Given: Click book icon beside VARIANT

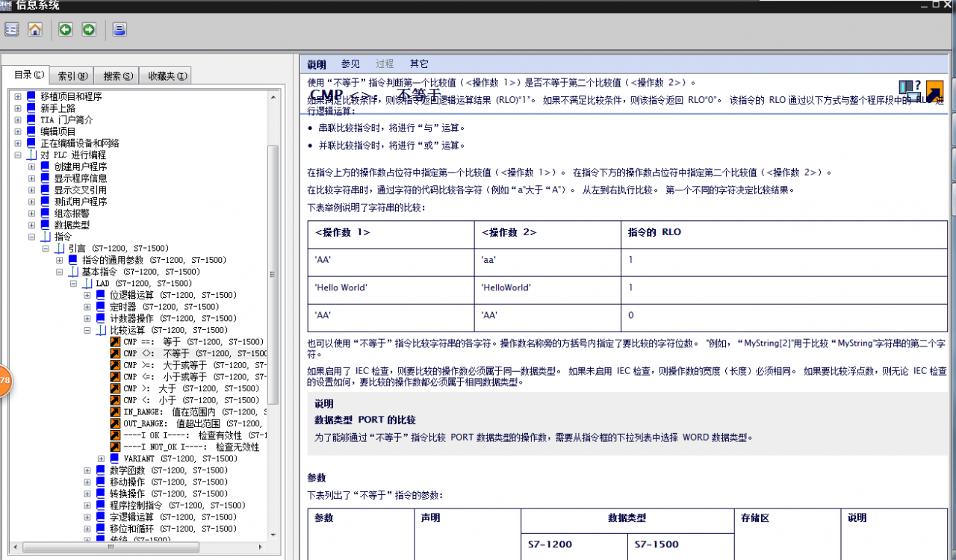Looking at the screenshot, I should 115,458.
